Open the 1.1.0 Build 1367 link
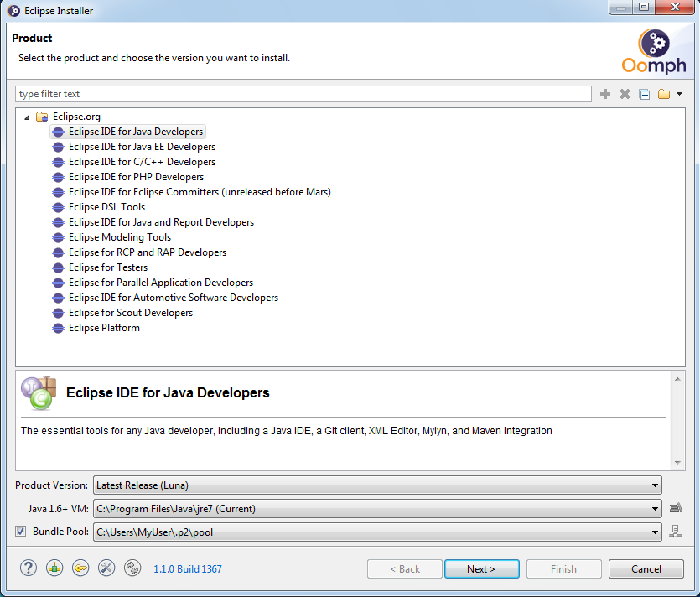 [x=188, y=568]
